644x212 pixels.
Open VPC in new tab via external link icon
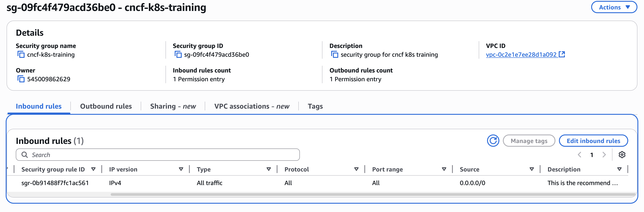(562, 54)
